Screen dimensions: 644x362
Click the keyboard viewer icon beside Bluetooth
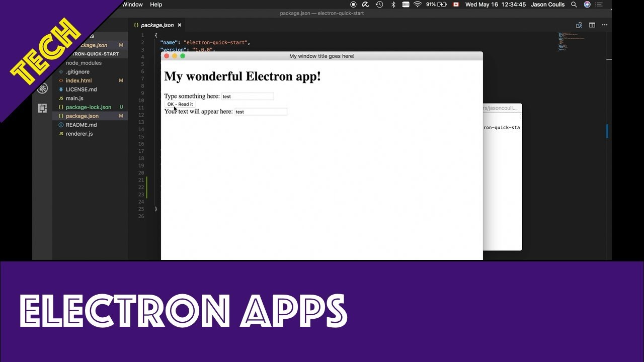406,5
